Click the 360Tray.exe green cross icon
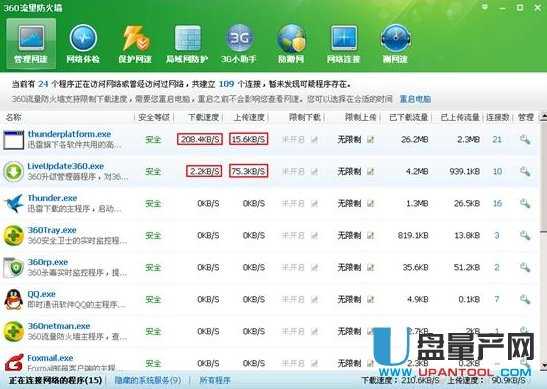 14,235
